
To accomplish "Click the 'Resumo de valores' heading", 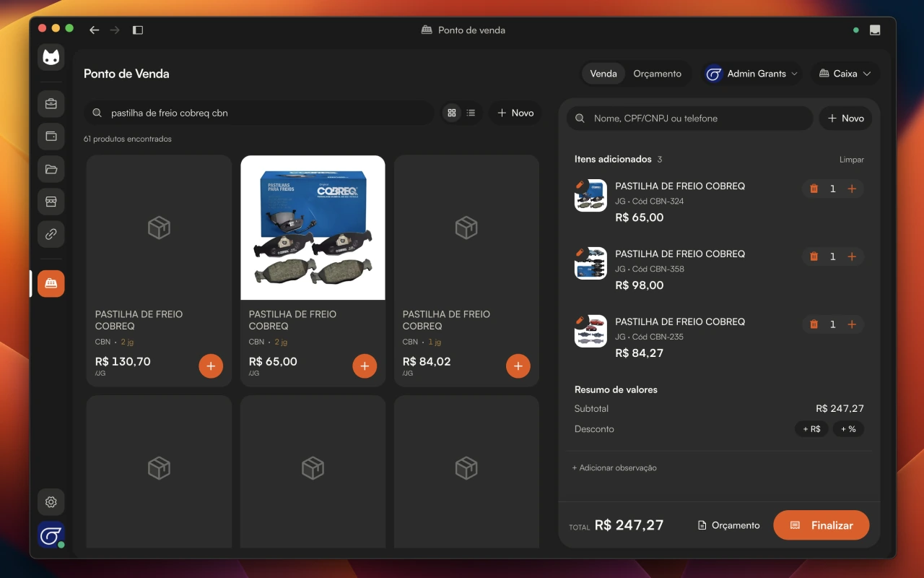I will [x=616, y=389].
